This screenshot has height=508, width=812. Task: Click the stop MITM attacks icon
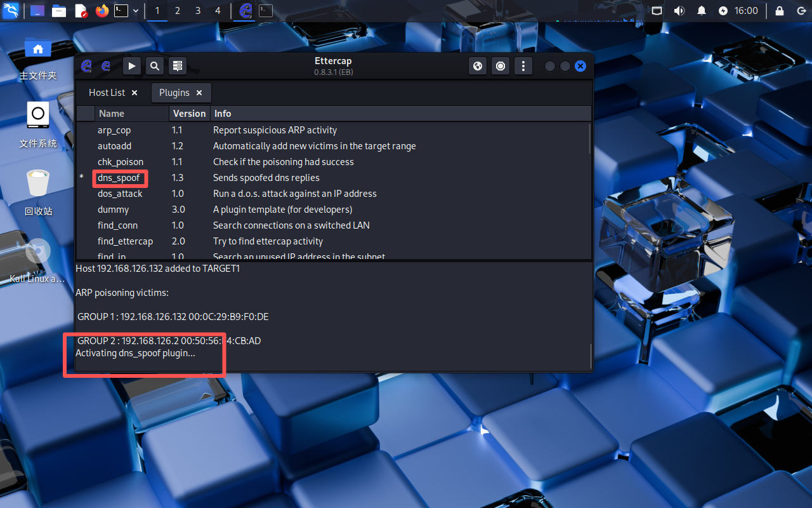(x=501, y=65)
